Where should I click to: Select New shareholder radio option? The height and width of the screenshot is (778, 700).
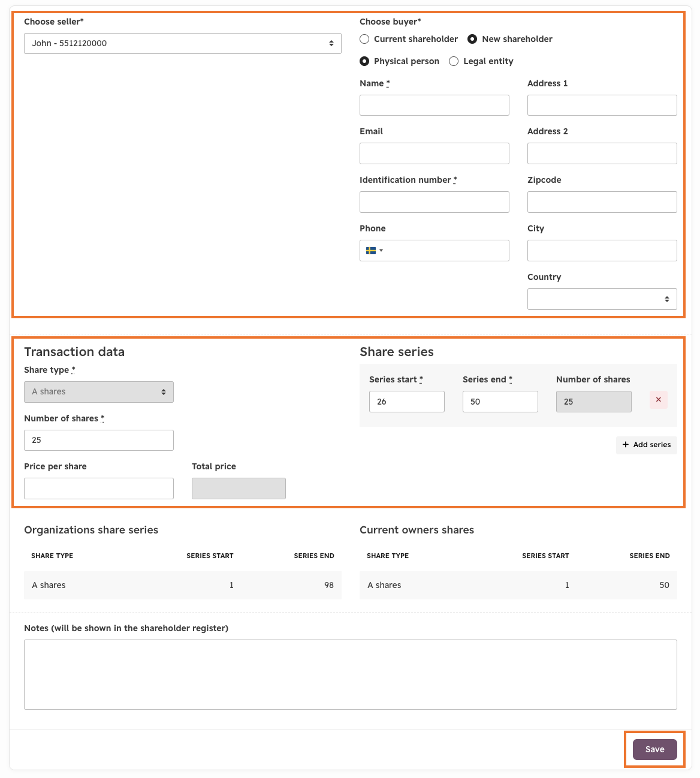[472, 39]
